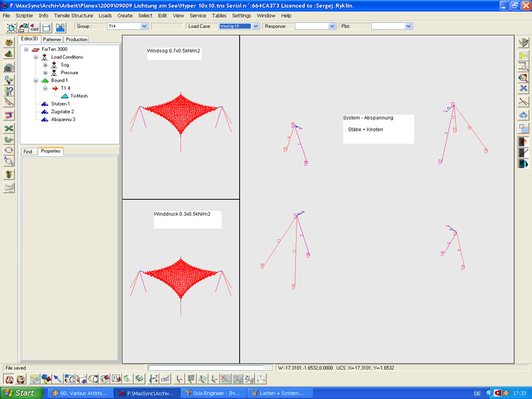Click the shaded sphere render icon on right
The image size is (532, 399).
(x=524, y=141)
